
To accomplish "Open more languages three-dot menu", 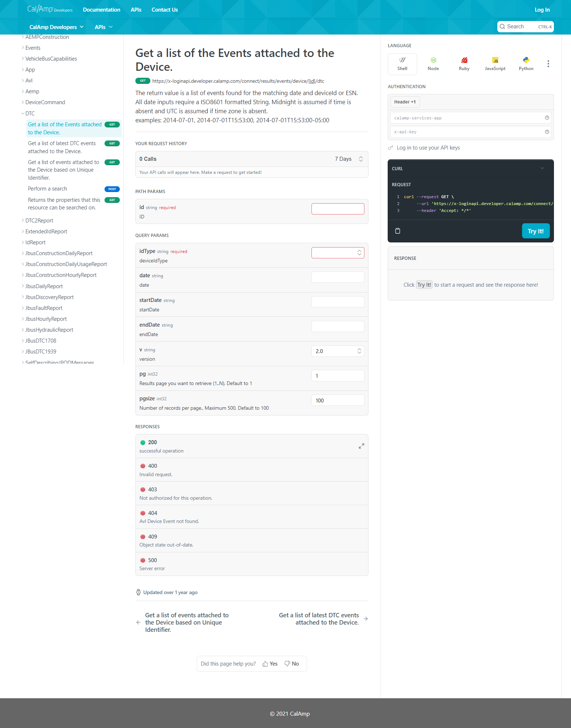I will click(548, 64).
